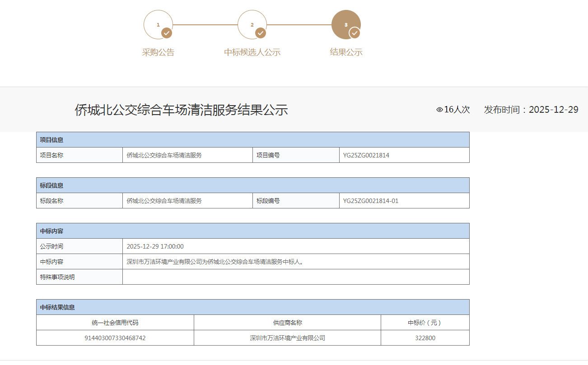Switch to 中标候选人公示 step
The width and height of the screenshot is (588, 365).
(x=252, y=52)
